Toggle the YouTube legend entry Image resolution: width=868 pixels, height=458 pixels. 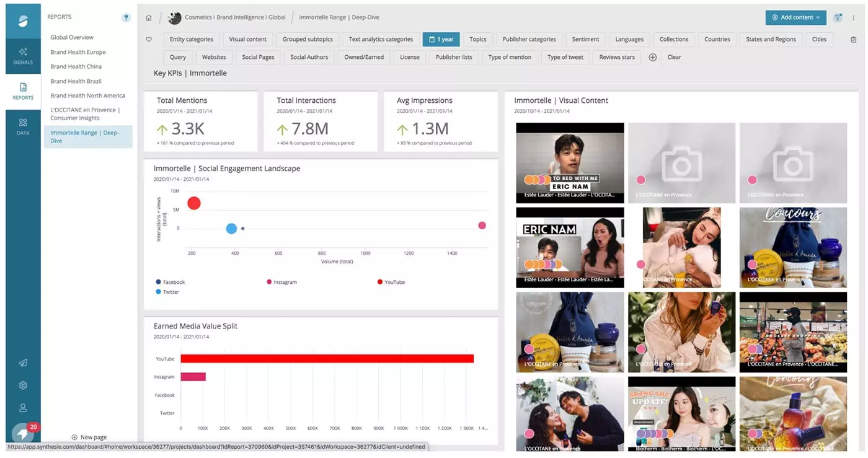coord(394,282)
